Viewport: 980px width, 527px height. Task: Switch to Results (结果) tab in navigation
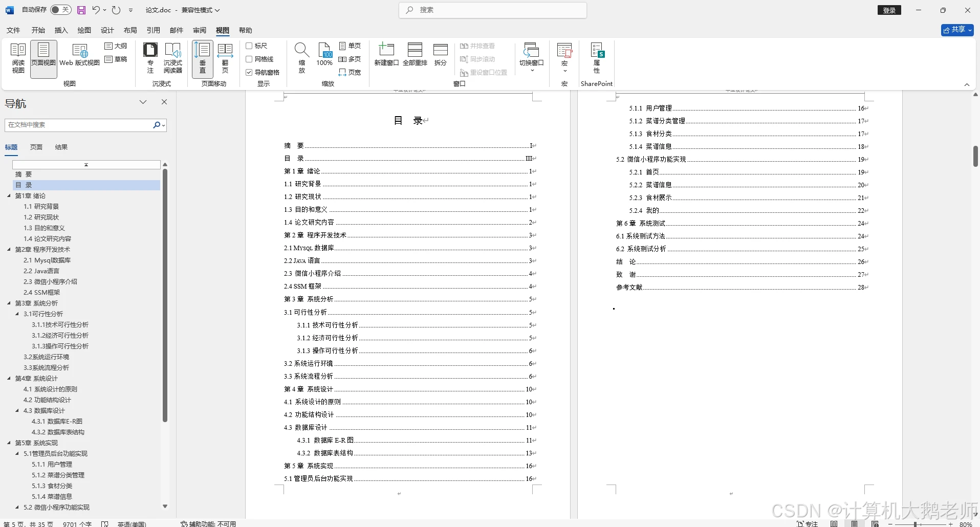point(61,147)
